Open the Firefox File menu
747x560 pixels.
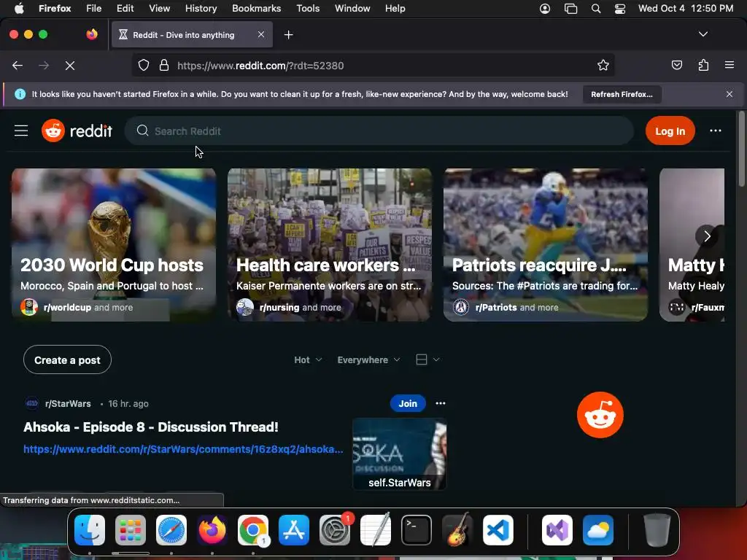[x=94, y=9]
